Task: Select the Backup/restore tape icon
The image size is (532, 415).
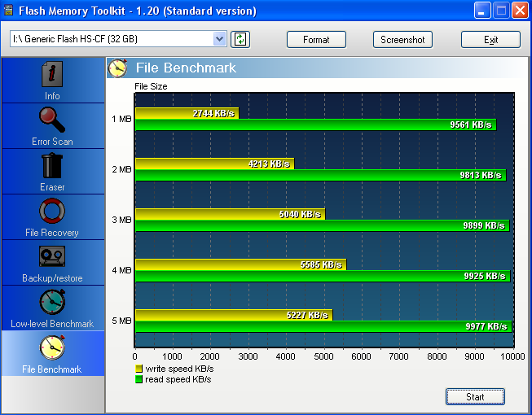Action: [52, 256]
